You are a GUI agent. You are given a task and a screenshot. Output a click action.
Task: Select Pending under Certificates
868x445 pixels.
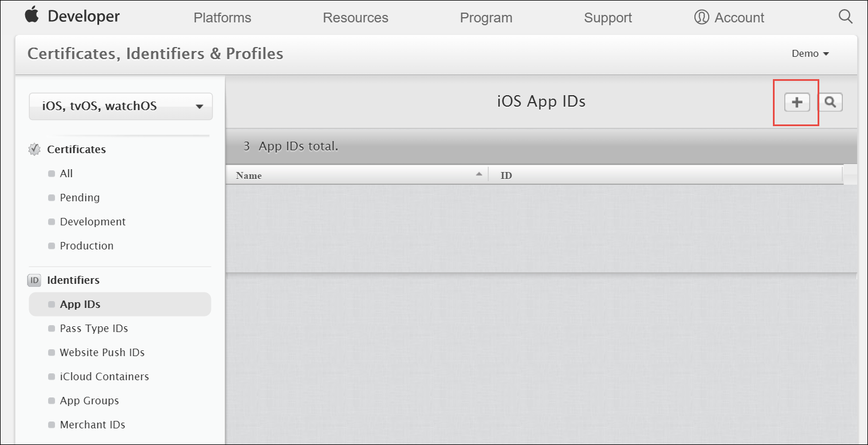[80, 197]
